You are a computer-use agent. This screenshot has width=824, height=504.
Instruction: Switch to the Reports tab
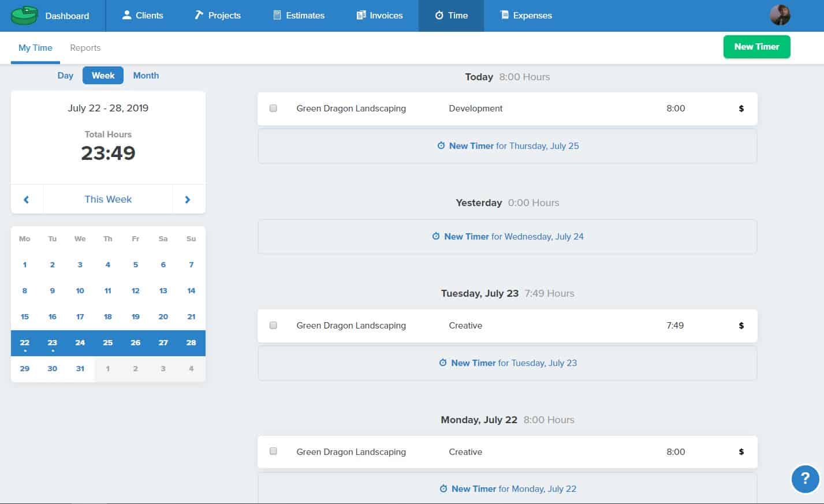click(85, 48)
